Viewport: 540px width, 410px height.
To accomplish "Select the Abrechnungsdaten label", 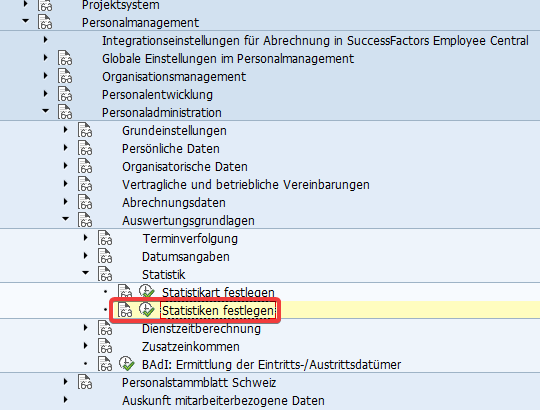I will click(x=174, y=202).
